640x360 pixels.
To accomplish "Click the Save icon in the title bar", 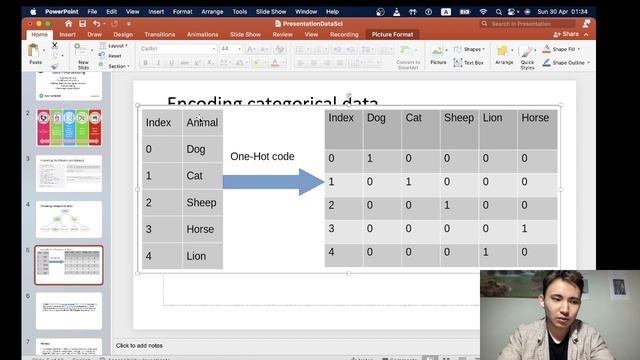I will point(82,24).
